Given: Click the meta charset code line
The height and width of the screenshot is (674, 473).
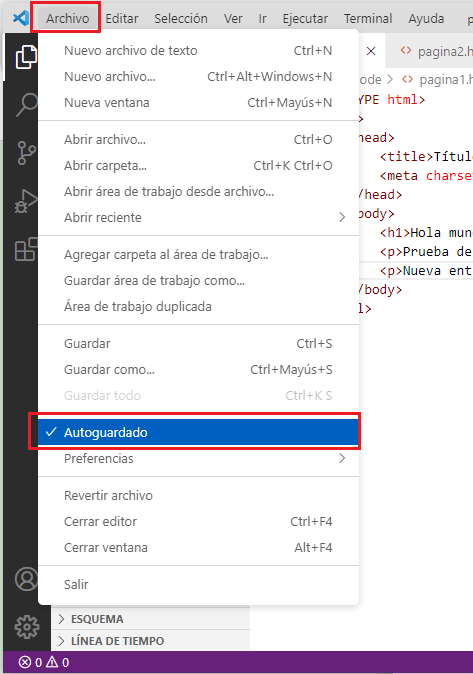Looking at the screenshot, I should click(x=426, y=176).
